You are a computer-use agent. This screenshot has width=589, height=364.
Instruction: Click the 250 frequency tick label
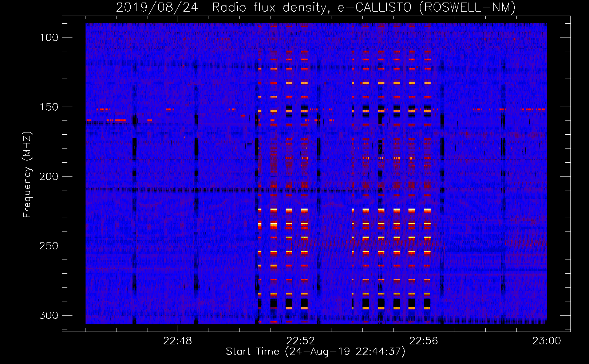[x=49, y=246]
